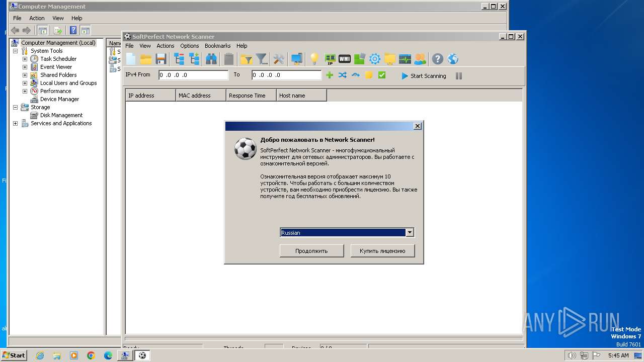
Task: Click the network monitor computer icon
Action: tap(297, 59)
